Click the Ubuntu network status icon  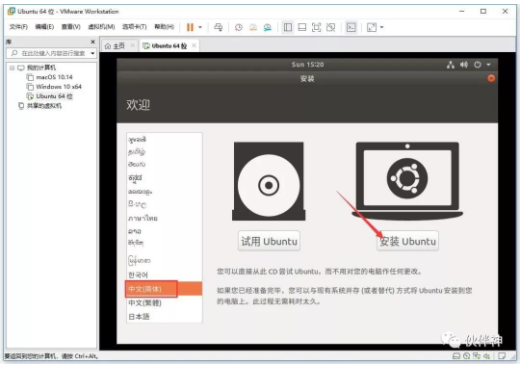pos(450,65)
